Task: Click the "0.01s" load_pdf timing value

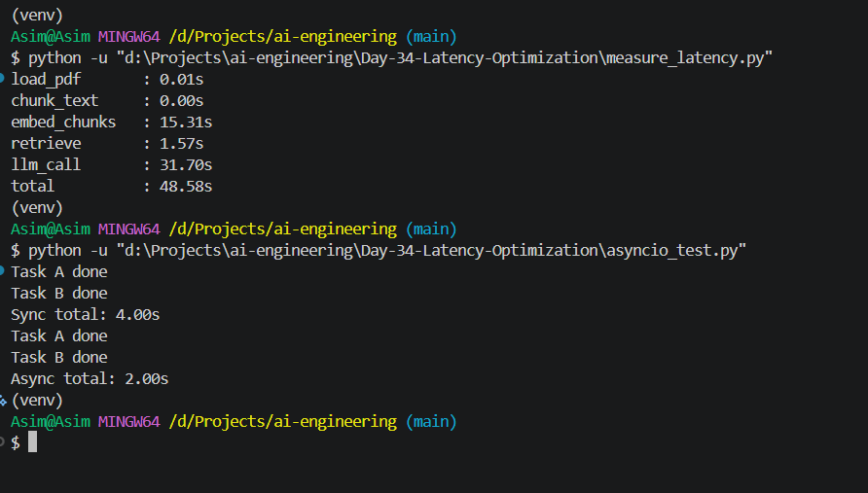Action: 182,80
